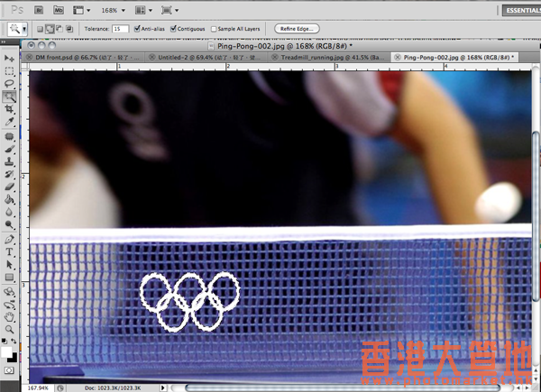The height and width of the screenshot is (392, 541).
Task: Select the Clone Stamp tool
Action: click(9, 161)
